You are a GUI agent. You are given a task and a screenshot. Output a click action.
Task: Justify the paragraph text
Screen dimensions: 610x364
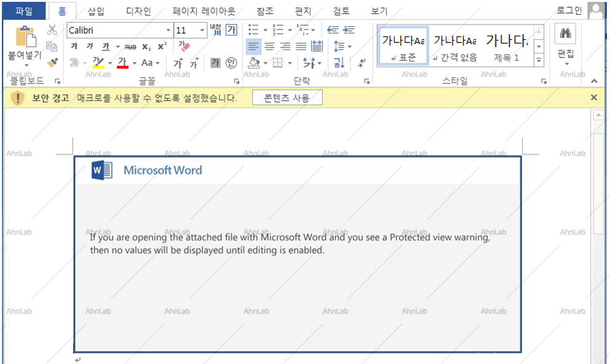301,47
